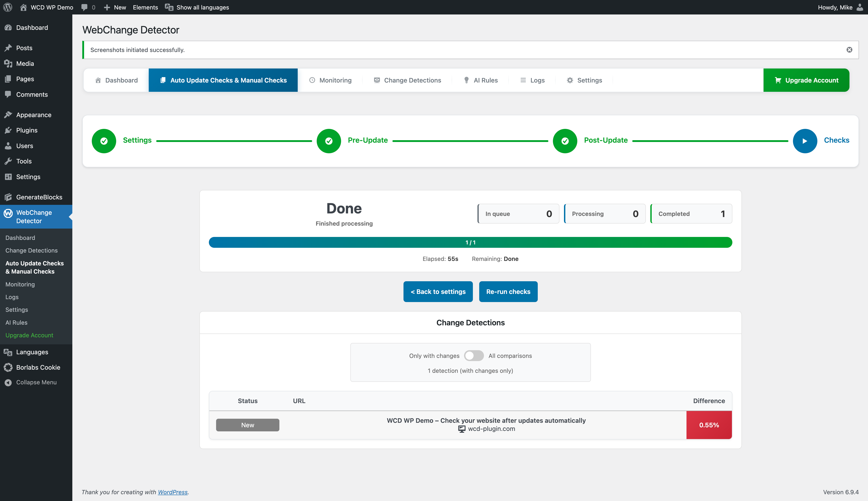Follow the WordPress footer link
Screen dimensions: 868x501
point(173,492)
